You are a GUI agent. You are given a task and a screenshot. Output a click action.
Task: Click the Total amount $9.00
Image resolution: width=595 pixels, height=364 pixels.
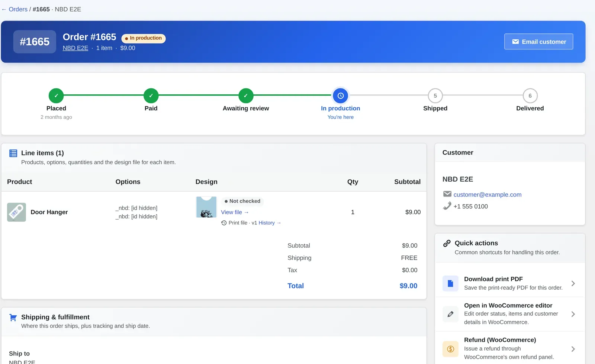tap(408, 286)
